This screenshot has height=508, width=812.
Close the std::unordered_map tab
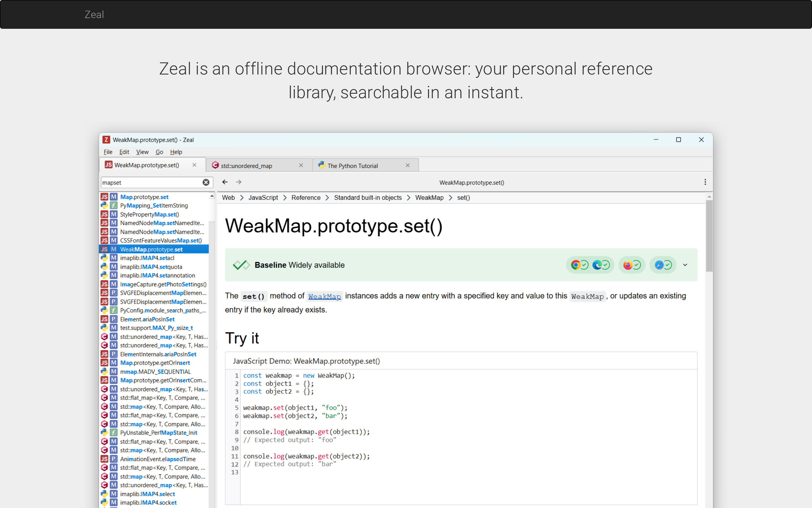(x=301, y=165)
